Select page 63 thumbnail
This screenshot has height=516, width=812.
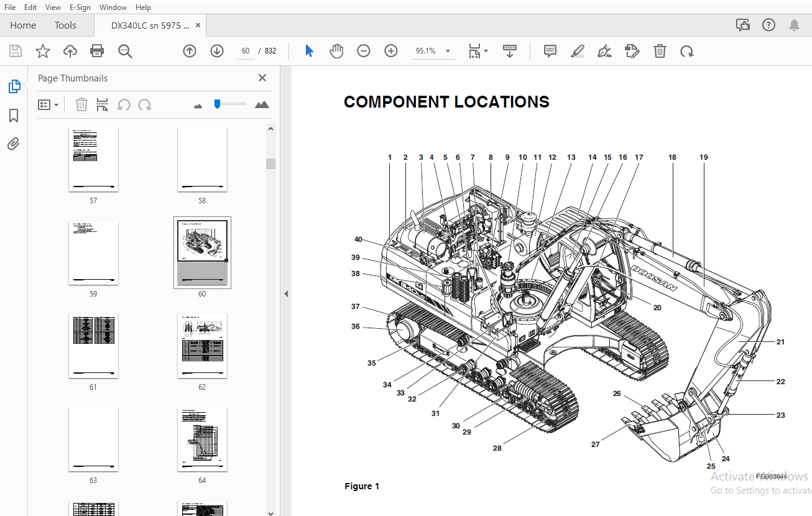[x=93, y=440]
